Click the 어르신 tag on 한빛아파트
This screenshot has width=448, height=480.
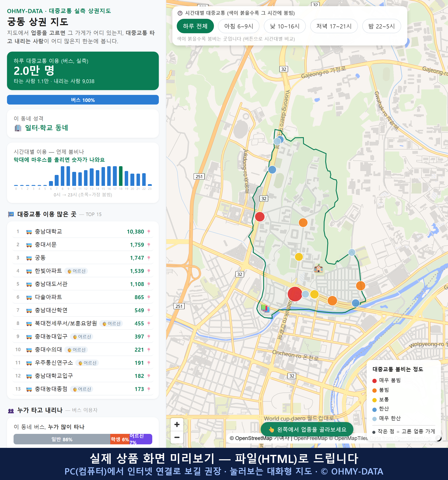point(76,271)
